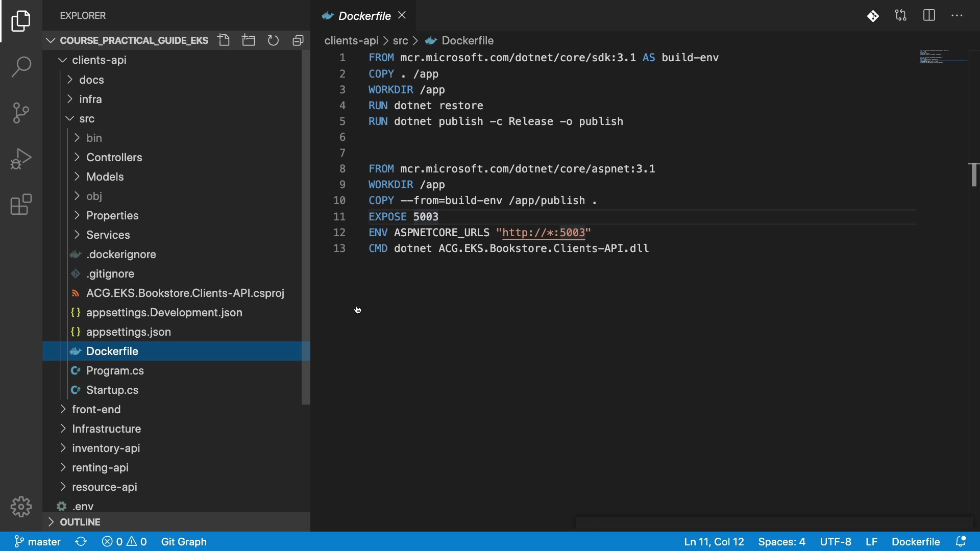The image size is (980, 551).
Task: Click the master branch indicator
Action: [38, 541]
